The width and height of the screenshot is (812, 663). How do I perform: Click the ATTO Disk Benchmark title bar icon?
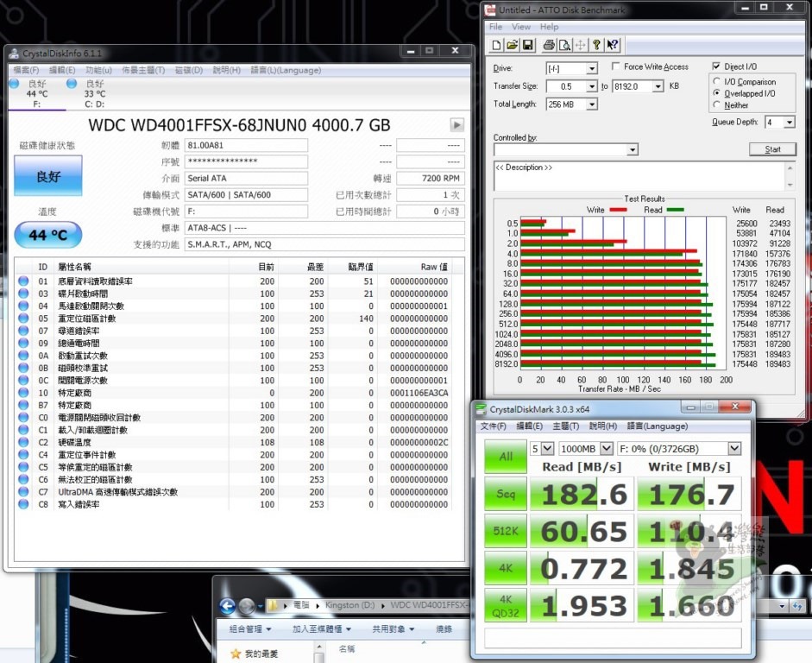coord(489,9)
